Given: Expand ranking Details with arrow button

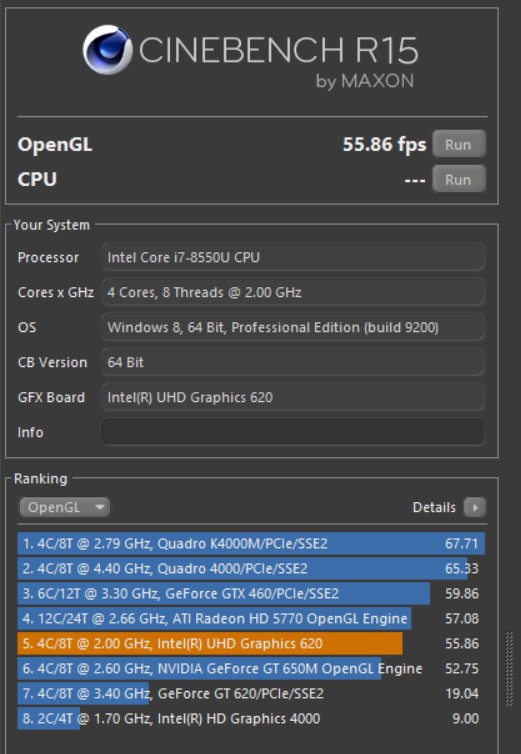Looking at the screenshot, I should point(475,507).
